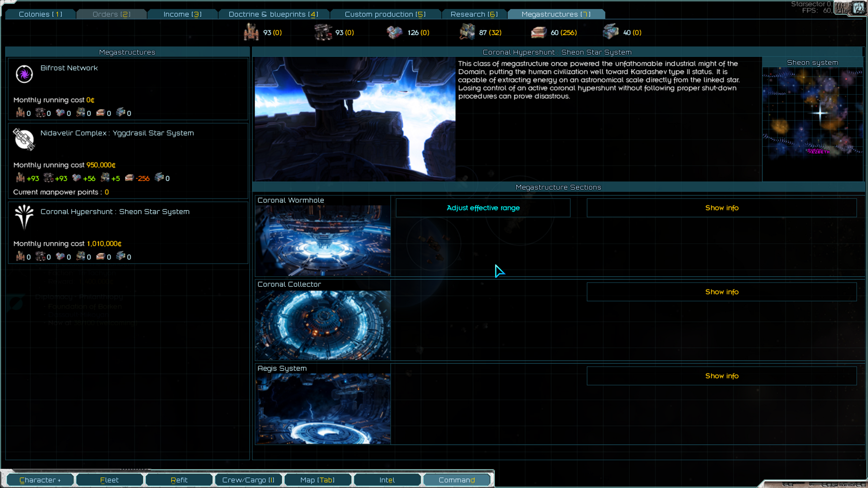Click Current manpower points value
The height and width of the screenshot is (488, 868).
pos(106,192)
